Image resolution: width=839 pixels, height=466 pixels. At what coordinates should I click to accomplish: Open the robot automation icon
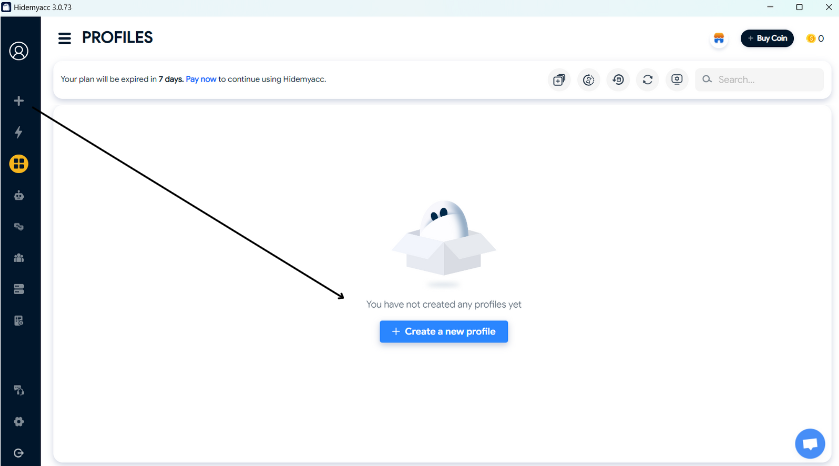click(x=19, y=195)
